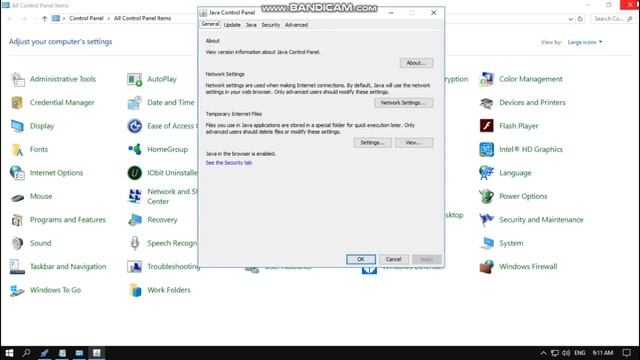Open Programs and Features icon
This screenshot has width=640, height=360.
[18, 220]
